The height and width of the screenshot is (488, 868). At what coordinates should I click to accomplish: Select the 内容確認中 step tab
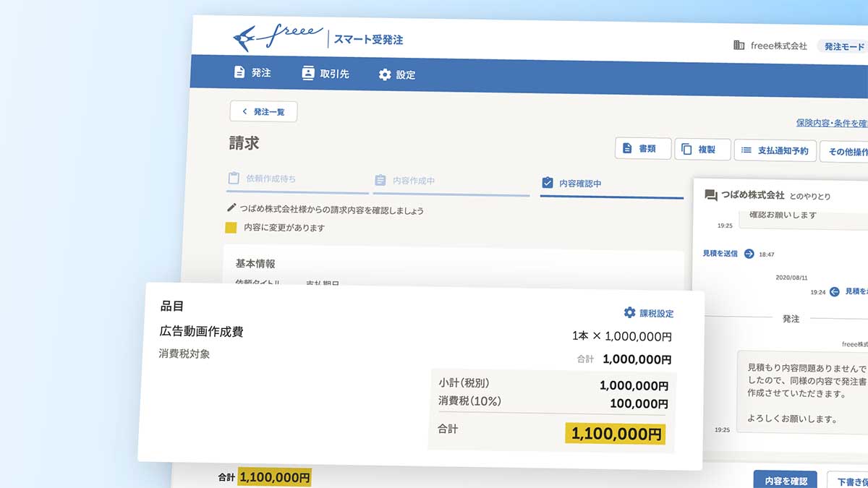pyautogui.click(x=611, y=184)
